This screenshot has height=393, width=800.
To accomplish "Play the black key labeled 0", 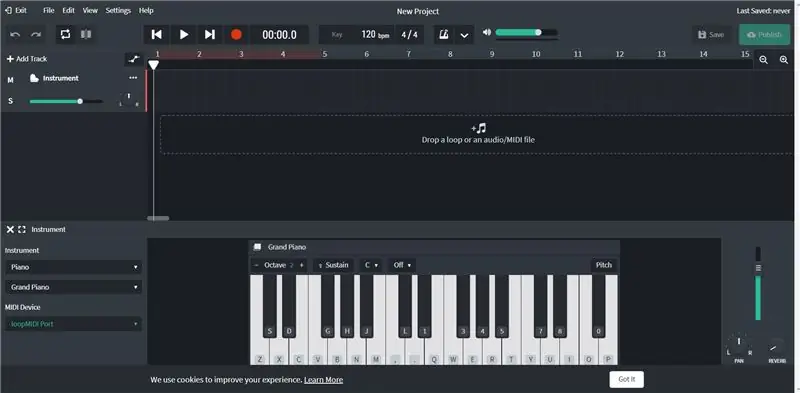I will pos(598,306).
